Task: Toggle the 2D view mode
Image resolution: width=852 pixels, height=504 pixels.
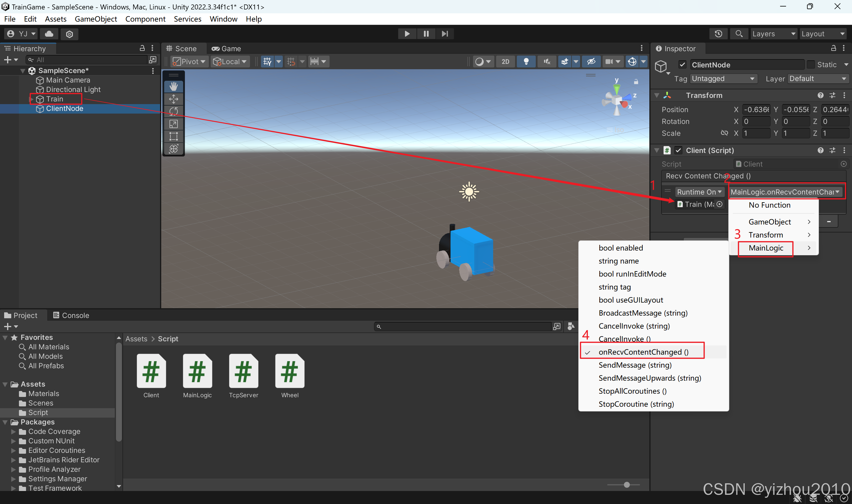Action: coord(505,62)
